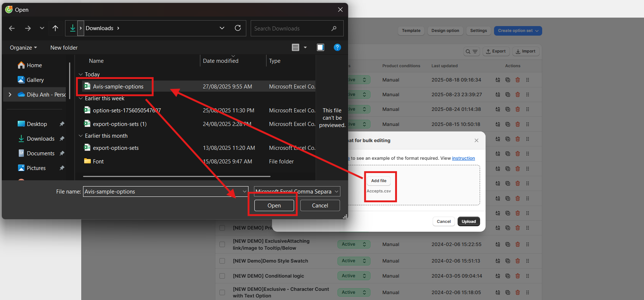644x300 pixels.
Task: Open the Organize menu
Action: point(23,48)
